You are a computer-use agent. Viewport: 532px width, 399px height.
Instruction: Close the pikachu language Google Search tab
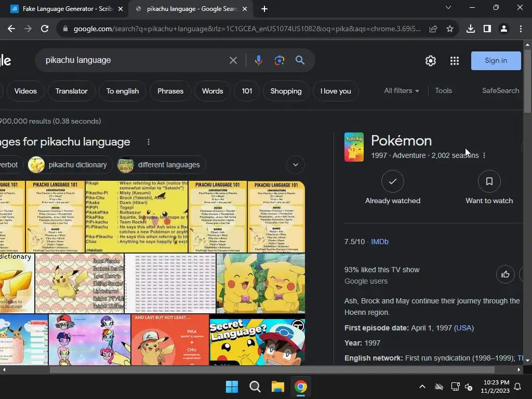(245, 9)
